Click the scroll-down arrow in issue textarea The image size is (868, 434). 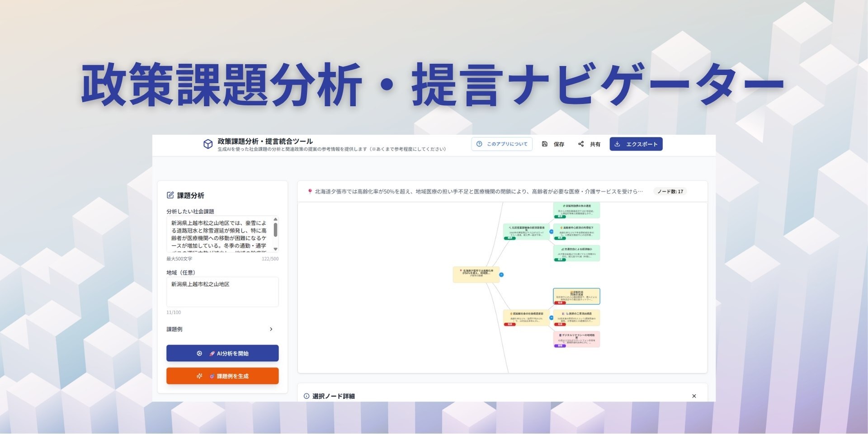point(275,249)
